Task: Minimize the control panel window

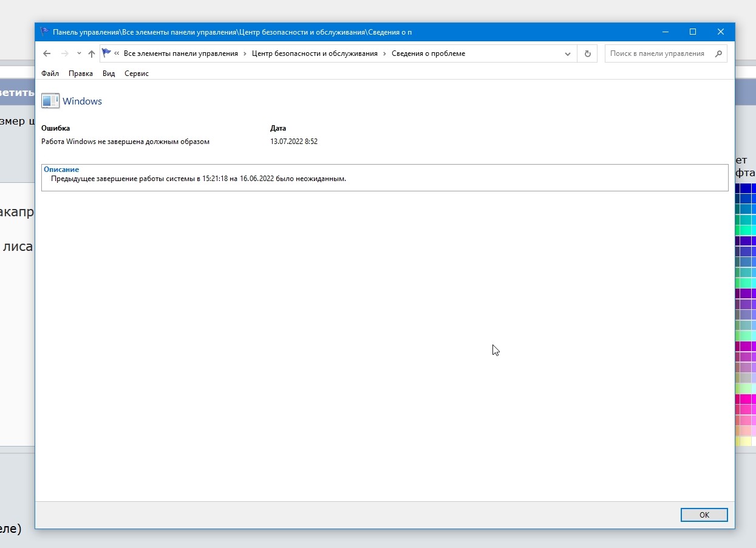Action: tap(666, 32)
